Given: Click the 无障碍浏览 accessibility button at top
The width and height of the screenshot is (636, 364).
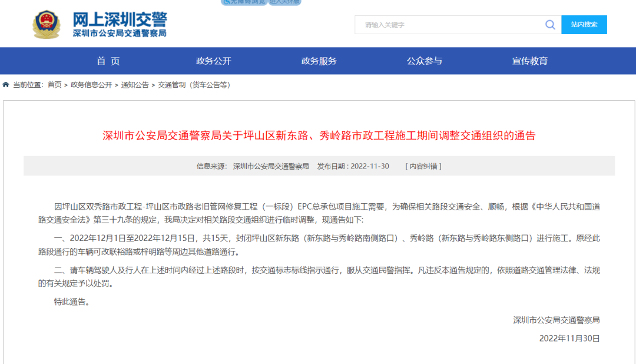Looking at the screenshot, I should coord(243,2).
